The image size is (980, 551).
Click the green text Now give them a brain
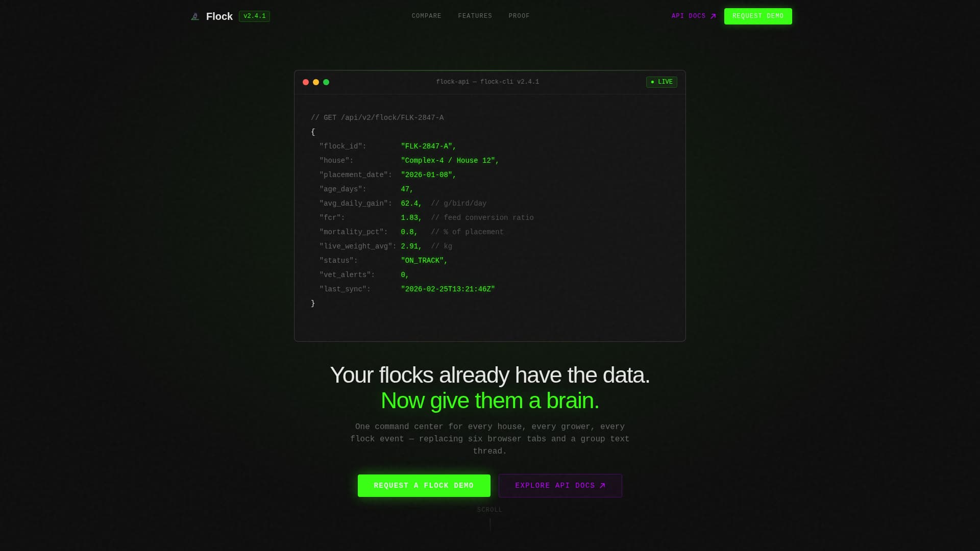490,401
